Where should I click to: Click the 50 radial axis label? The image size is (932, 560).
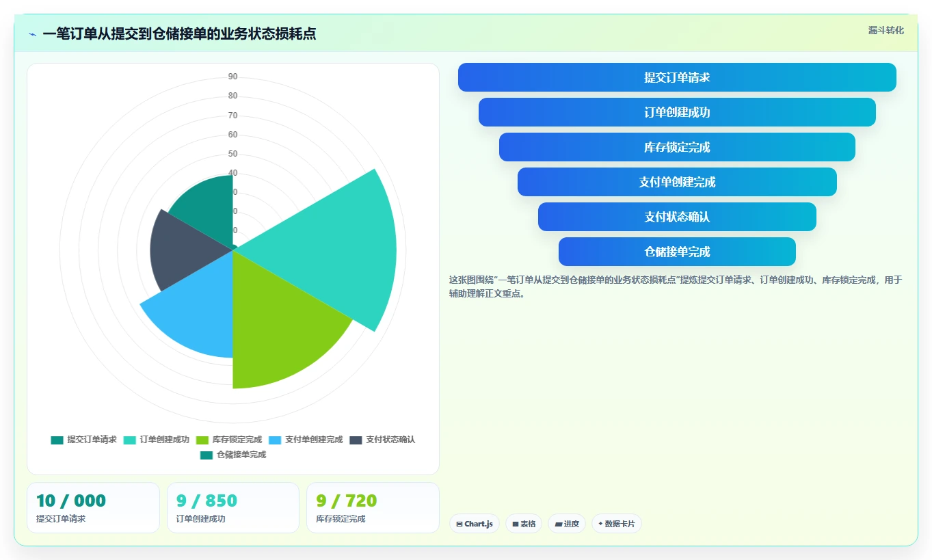pyautogui.click(x=233, y=154)
